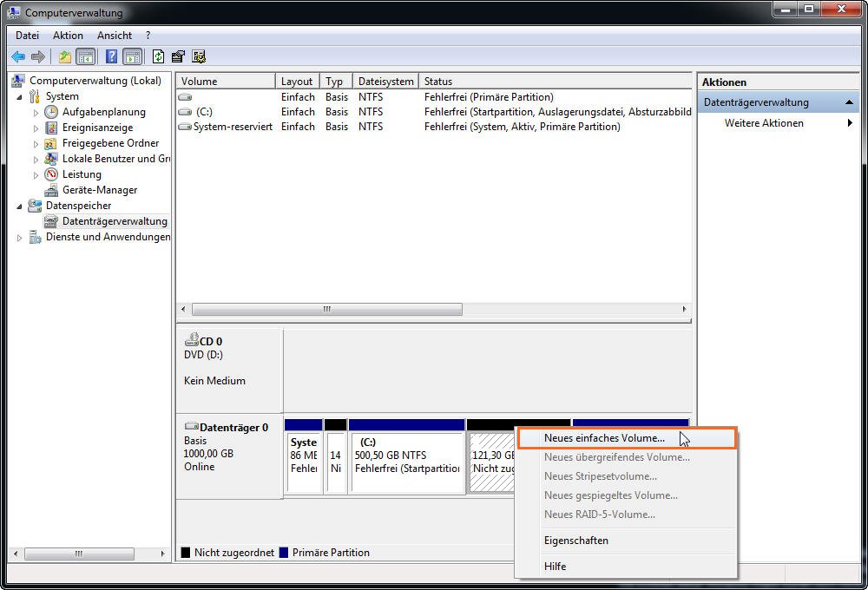
Task: Open Help via the blue question mark icon
Action: click(111, 56)
